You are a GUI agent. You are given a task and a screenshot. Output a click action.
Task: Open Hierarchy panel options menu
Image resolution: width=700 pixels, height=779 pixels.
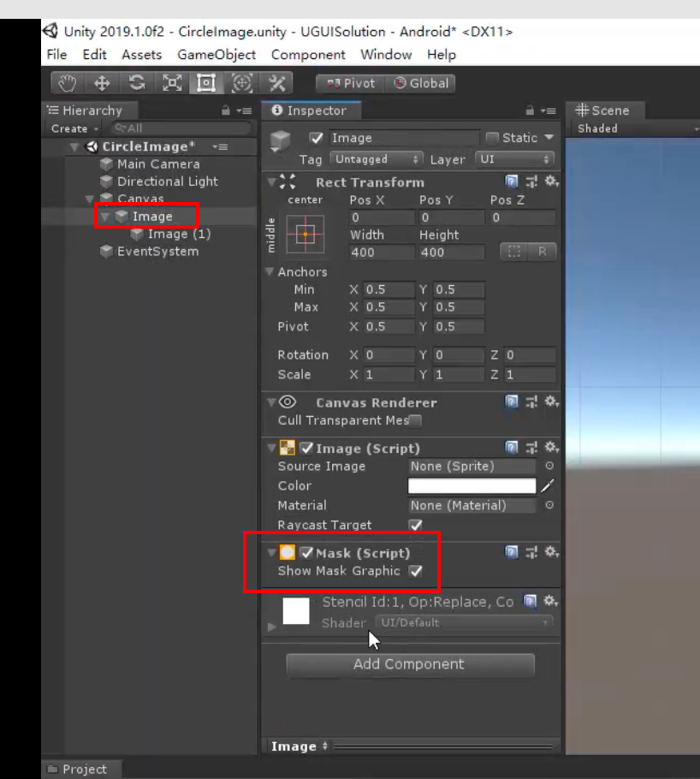(244, 110)
